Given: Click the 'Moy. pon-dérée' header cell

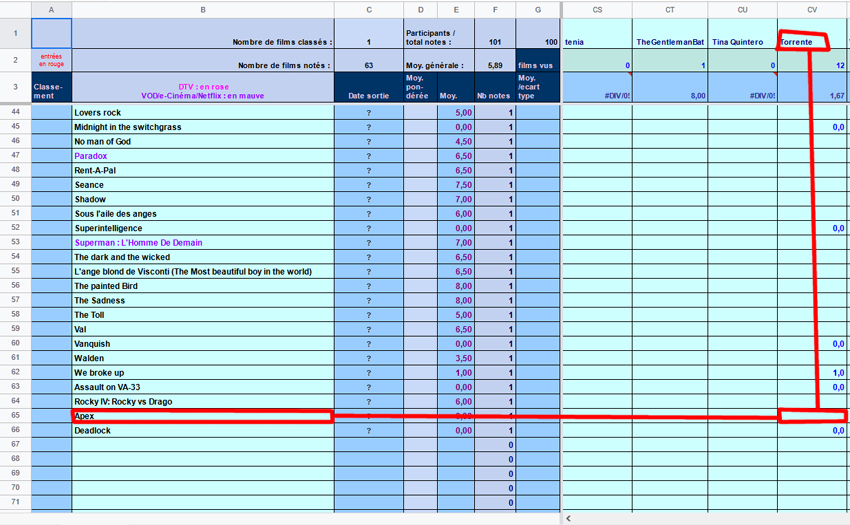Looking at the screenshot, I should tap(421, 87).
